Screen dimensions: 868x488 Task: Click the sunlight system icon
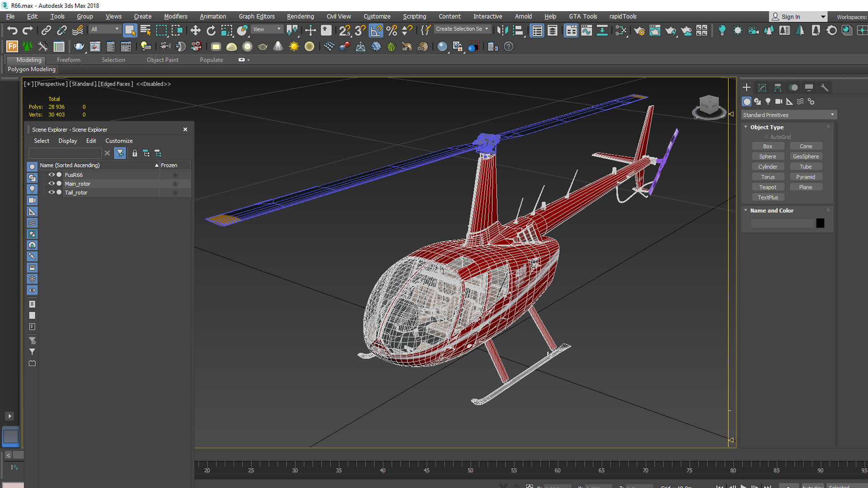[294, 47]
